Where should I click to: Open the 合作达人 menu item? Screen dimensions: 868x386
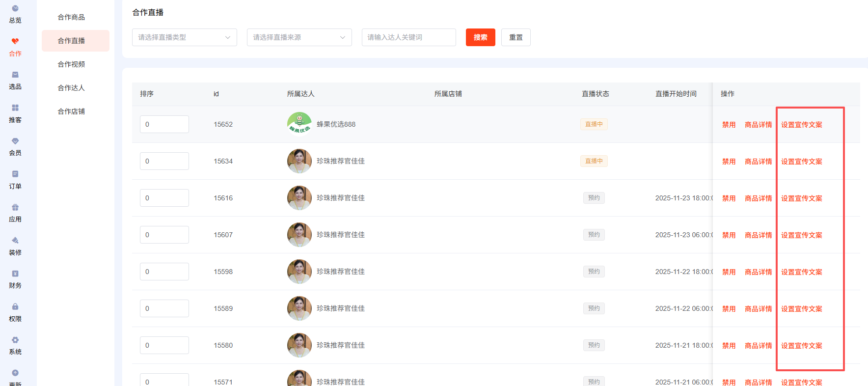tap(71, 88)
